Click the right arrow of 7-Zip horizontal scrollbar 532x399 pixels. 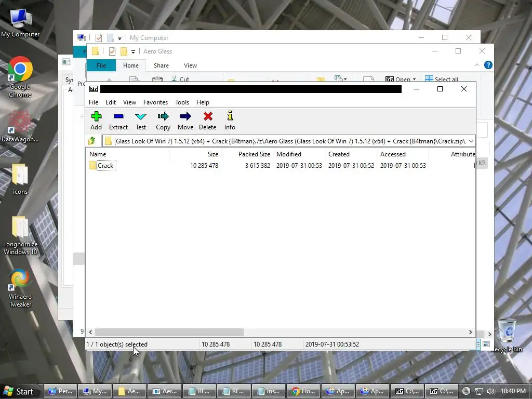(470, 332)
